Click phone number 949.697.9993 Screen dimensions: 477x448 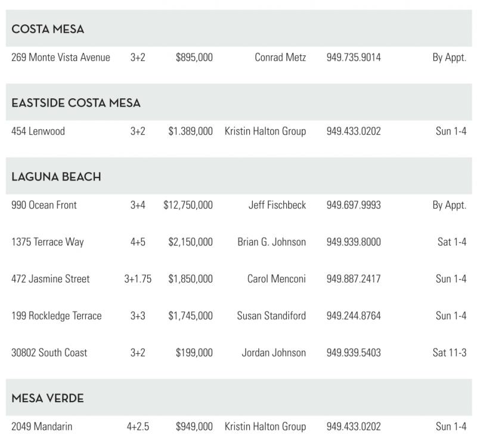click(354, 205)
